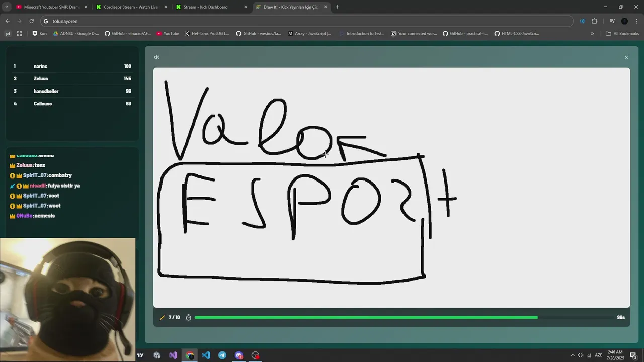The height and width of the screenshot is (362, 644).
Task: Click chat message SpIrIT_07:combatry
Action: coord(41,175)
